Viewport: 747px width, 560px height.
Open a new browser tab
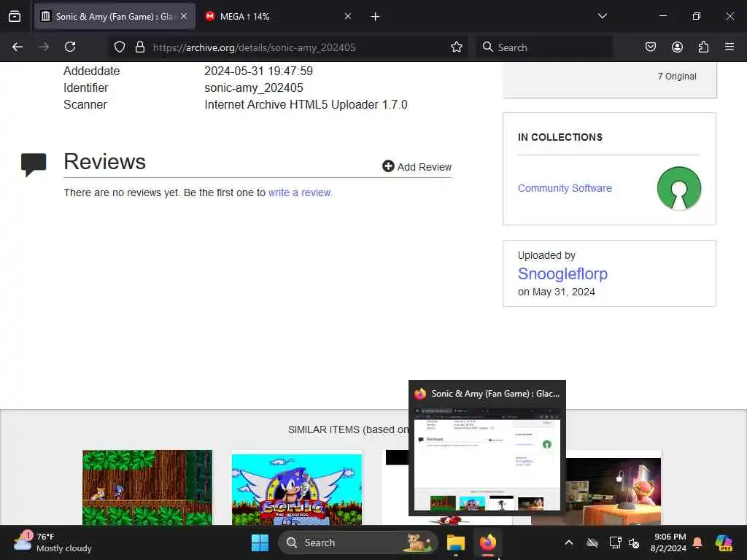(x=376, y=17)
